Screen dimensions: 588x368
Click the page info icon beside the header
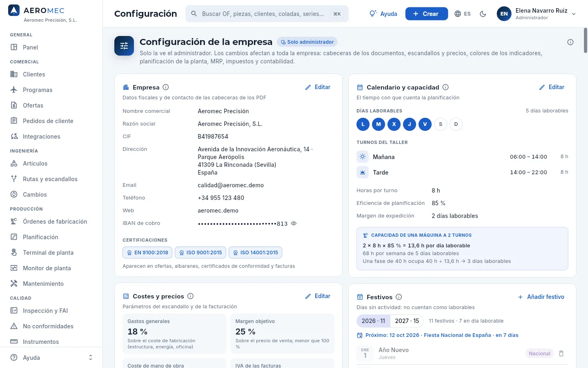point(570,42)
